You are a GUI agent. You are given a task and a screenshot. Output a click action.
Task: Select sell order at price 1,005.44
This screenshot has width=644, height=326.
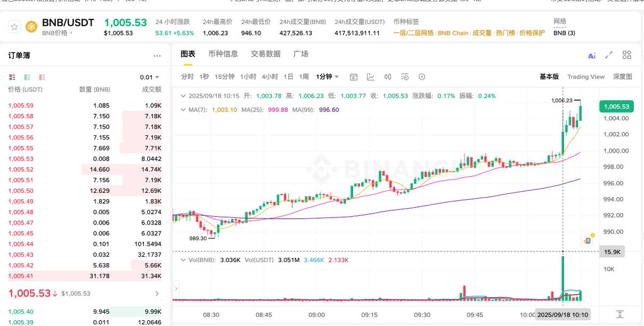(85, 244)
